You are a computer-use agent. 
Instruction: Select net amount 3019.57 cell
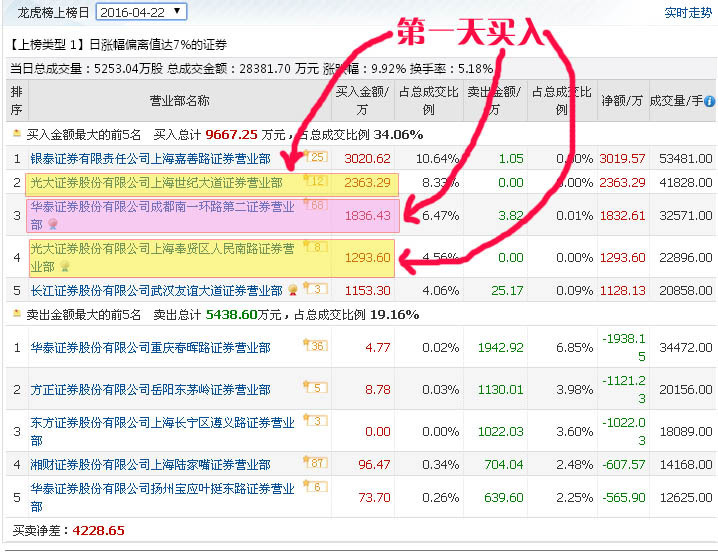[622, 159]
